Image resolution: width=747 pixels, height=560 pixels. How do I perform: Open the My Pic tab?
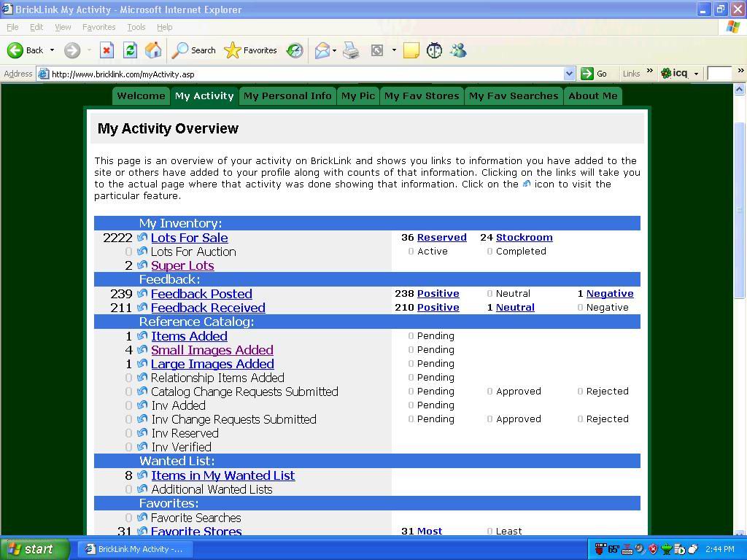(x=358, y=96)
